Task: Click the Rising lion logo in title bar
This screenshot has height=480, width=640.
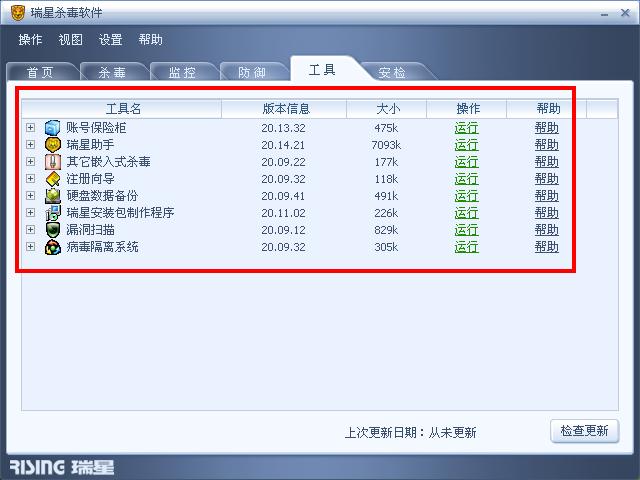Action: click(18, 13)
